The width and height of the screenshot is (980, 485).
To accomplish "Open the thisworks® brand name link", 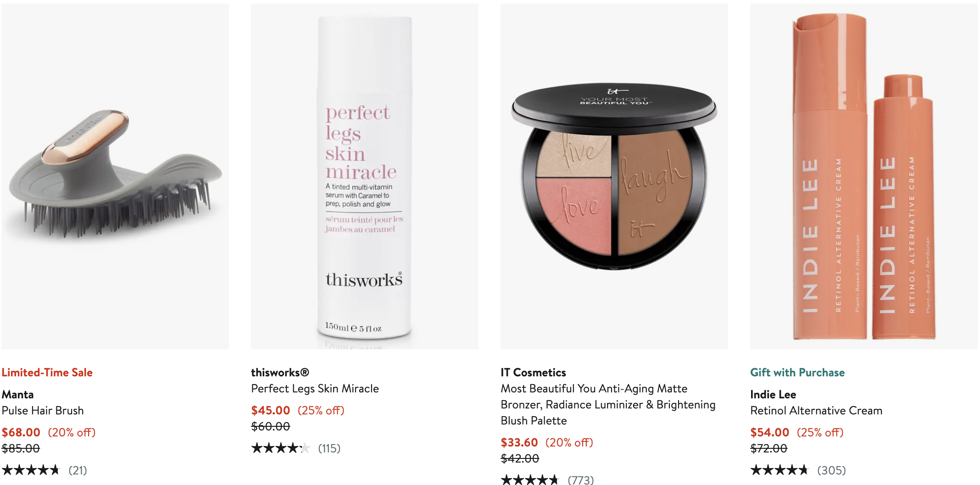I will pyautogui.click(x=280, y=373).
